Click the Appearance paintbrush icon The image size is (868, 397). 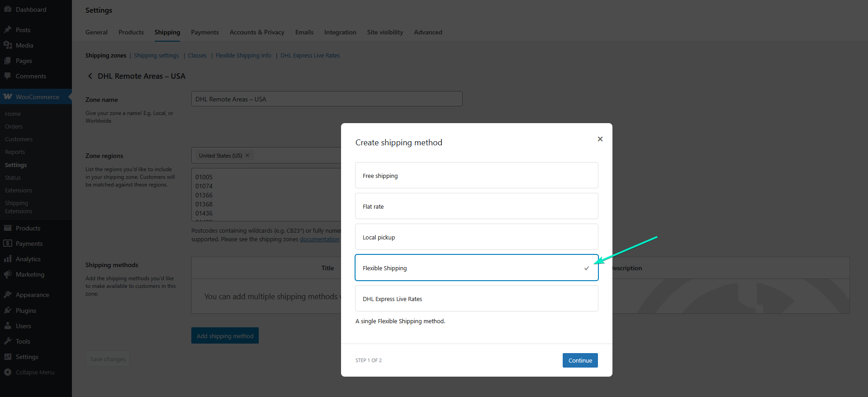click(x=8, y=295)
